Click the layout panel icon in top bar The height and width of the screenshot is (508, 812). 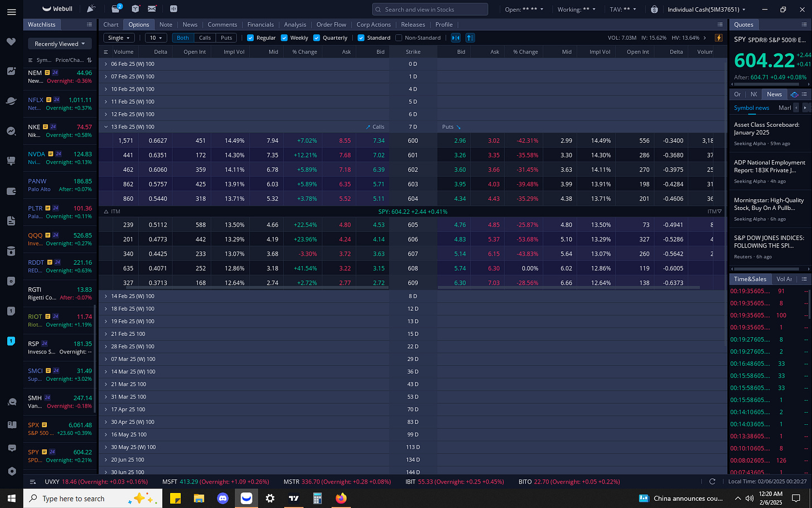tap(173, 9)
